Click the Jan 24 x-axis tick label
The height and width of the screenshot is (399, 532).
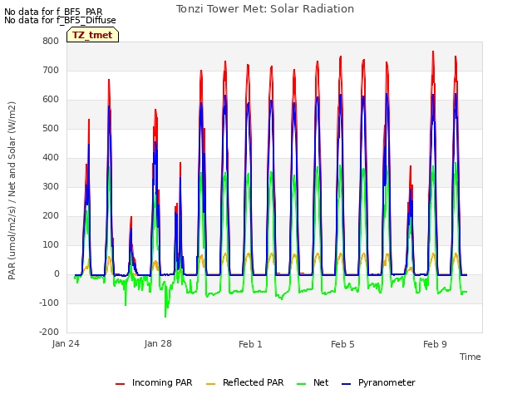point(66,344)
